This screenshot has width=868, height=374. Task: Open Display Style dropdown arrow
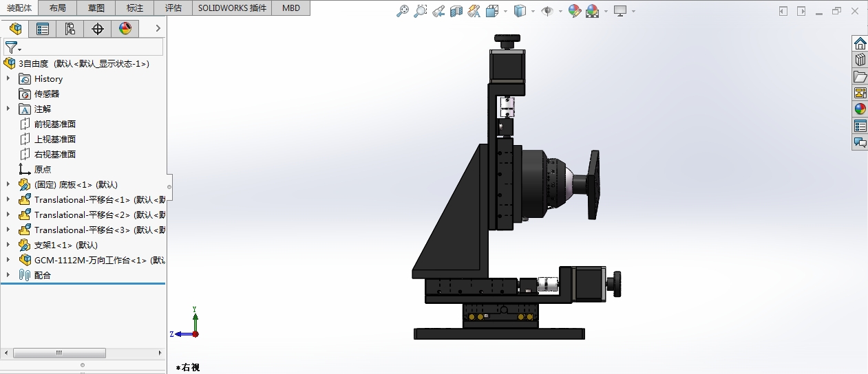533,11
